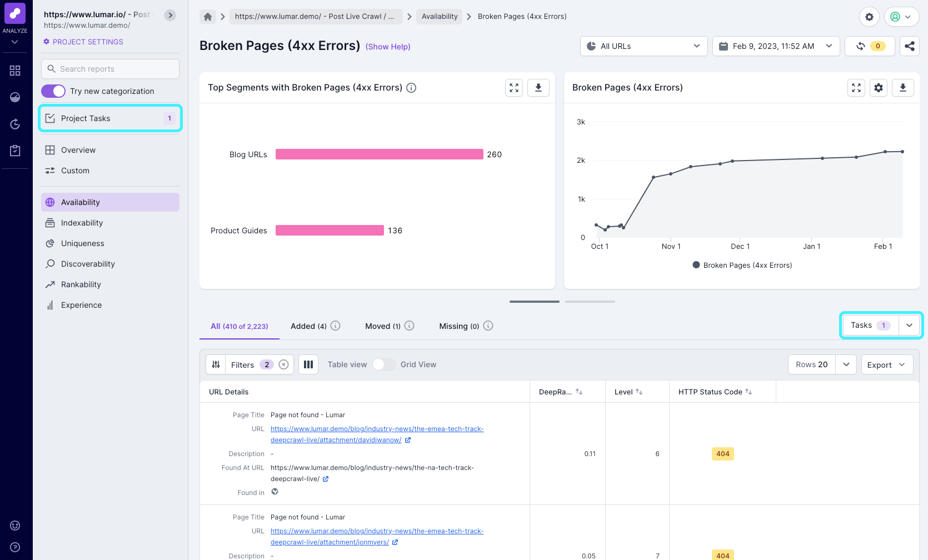The height and width of the screenshot is (560, 928).
Task: Expand Top Segments chart to fullscreen
Action: click(513, 87)
